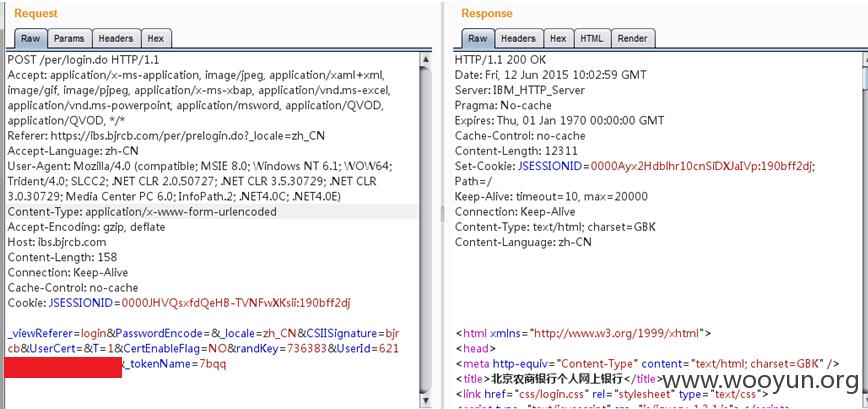Image resolution: width=868 pixels, height=409 pixels.
Task: Switch to the Response Headers tab
Action: [x=518, y=39]
